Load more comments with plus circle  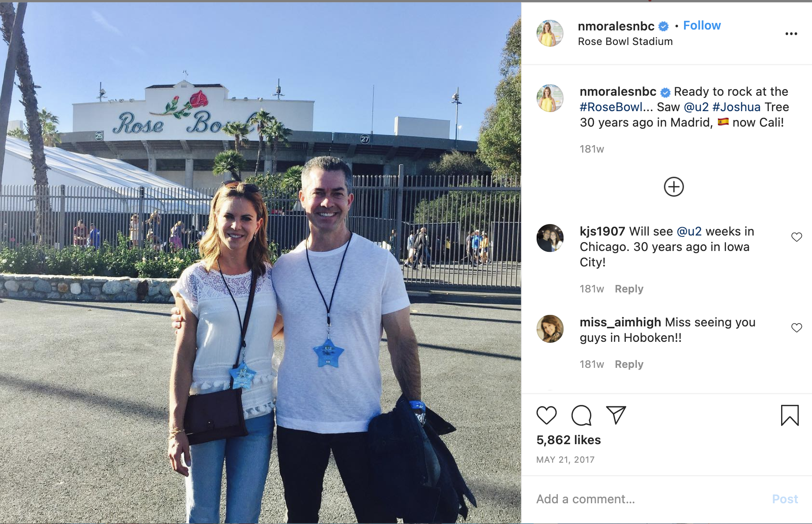point(674,187)
